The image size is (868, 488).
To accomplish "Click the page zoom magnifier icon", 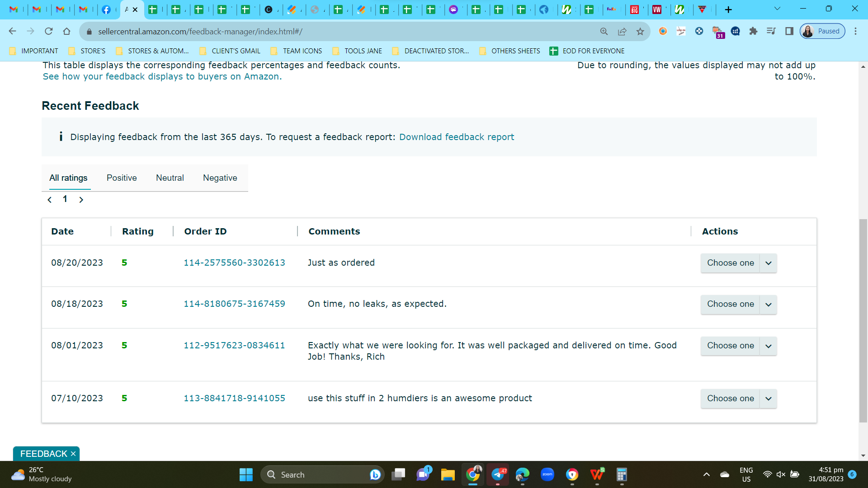I will tap(604, 31).
